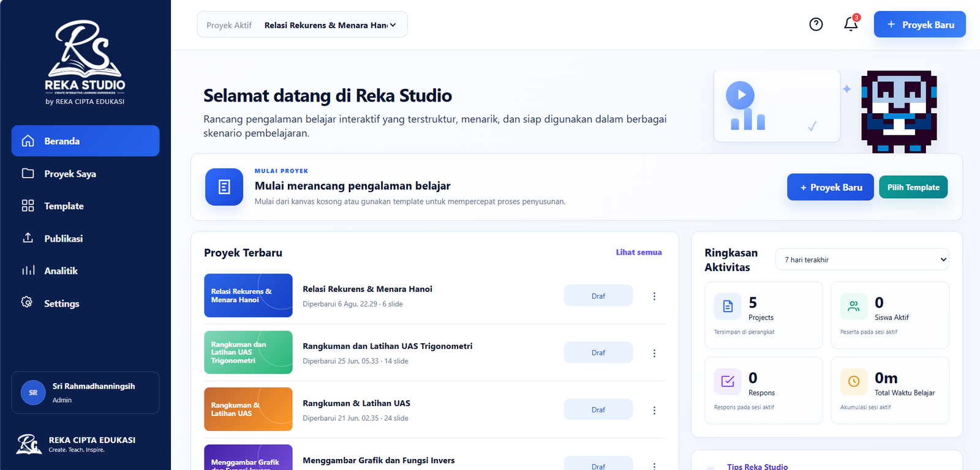980x470 pixels.
Task: Click the Menggambar Grafik dan Fungsi Invers title
Action: (x=379, y=460)
